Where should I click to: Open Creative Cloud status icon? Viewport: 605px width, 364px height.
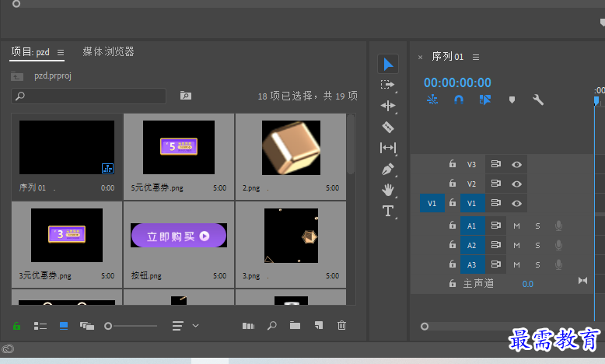[8, 349]
